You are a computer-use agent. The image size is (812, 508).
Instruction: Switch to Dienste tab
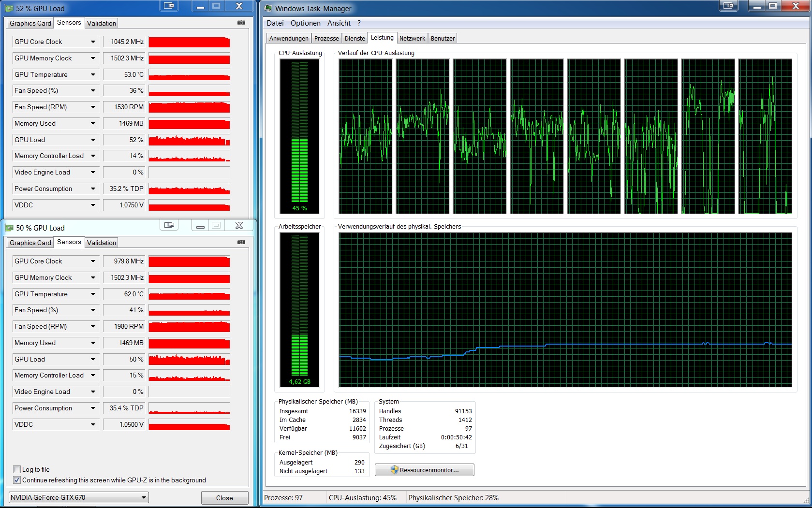point(355,39)
